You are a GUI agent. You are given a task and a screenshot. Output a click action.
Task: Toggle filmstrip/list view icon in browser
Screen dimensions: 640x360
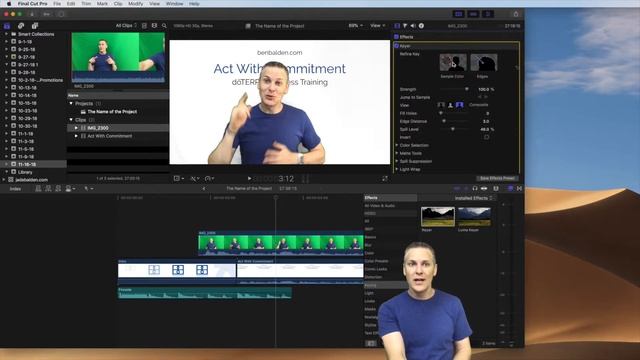[144, 26]
